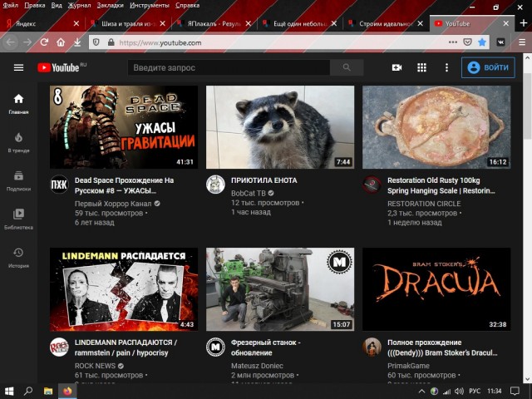Open the Инструменты menu

pyautogui.click(x=150, y=5)
